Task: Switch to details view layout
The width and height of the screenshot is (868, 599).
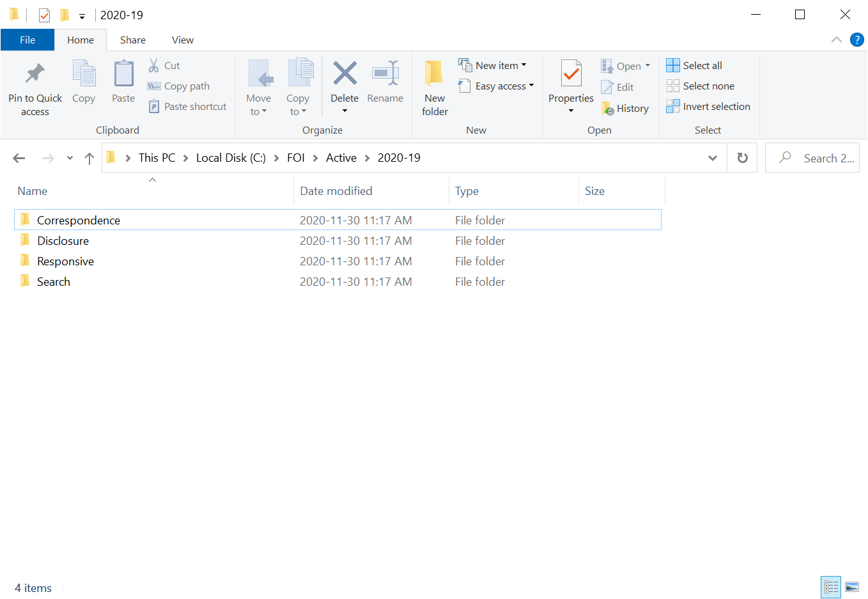Action: [831, 587]
